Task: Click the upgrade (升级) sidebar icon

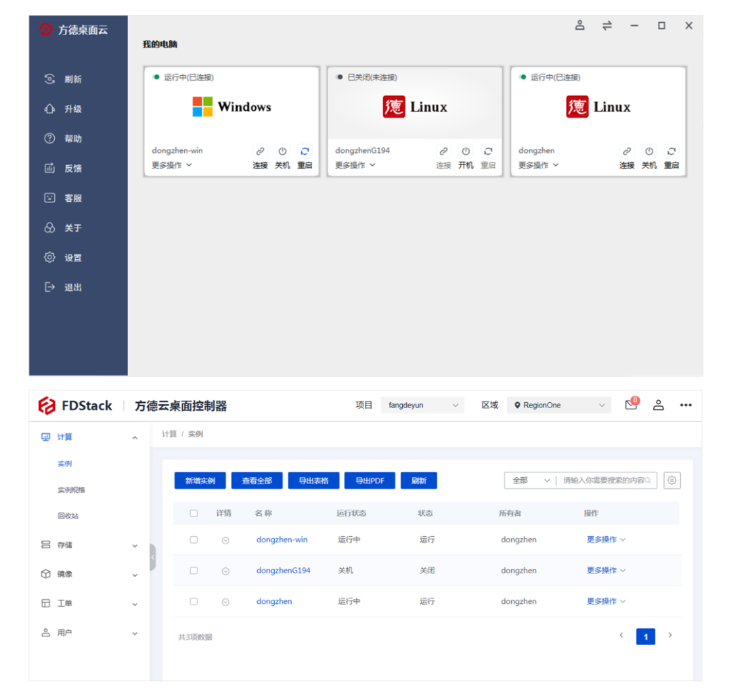Action: click(x=49, y=109)
